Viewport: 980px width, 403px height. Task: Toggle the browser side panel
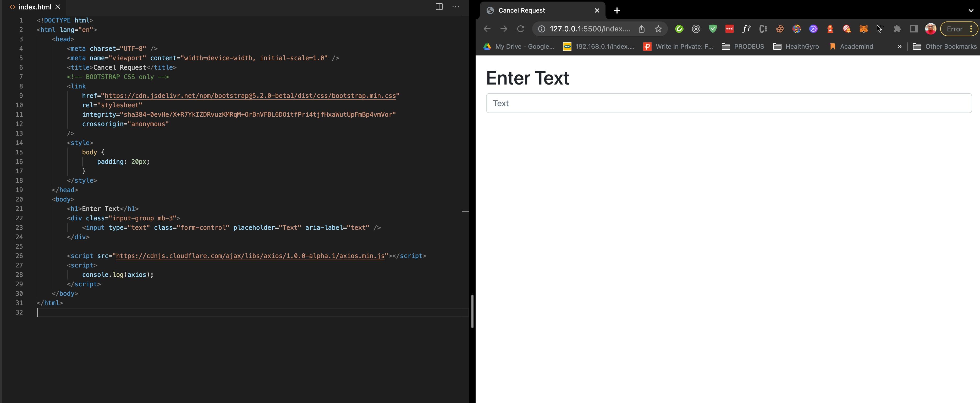914,29
